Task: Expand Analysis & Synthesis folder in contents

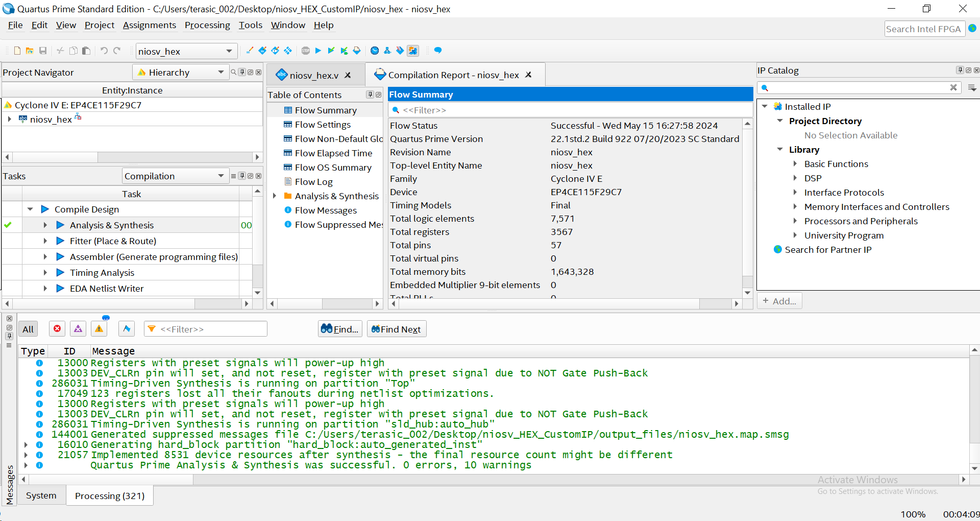Action: click(x=275, y=196)
